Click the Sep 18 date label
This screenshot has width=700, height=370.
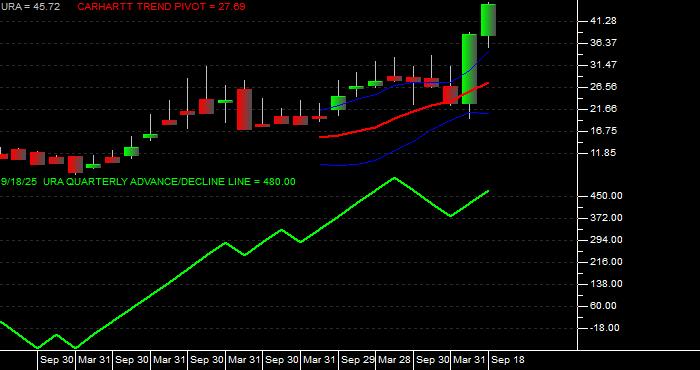[x=508, y=359]
